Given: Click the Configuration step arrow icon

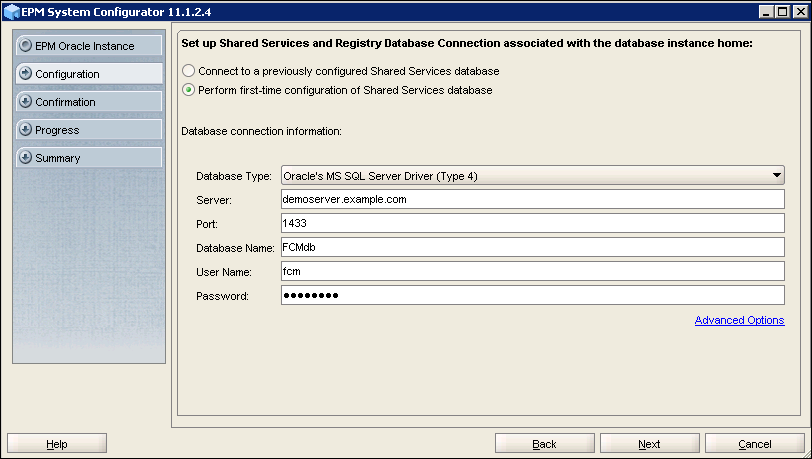Looking at the screenshot, I should click(x=25, y=74).
